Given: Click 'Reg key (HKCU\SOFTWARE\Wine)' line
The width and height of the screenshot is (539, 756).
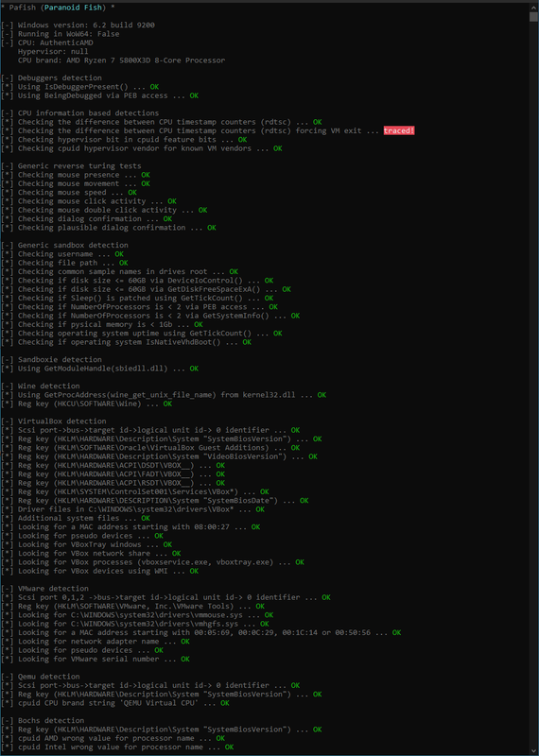Looking at the screenshot, I should pyautogui.click(x=86, y=404).
